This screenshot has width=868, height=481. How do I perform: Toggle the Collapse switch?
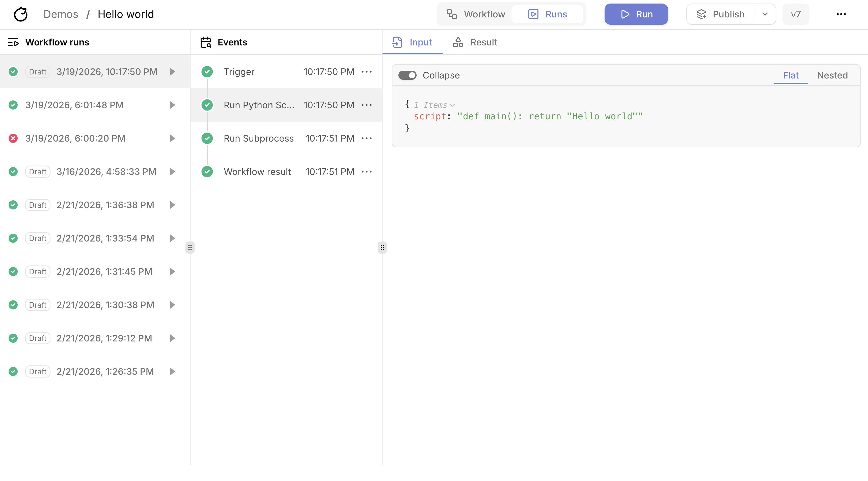pyautogui.click(x=408, y=75)
